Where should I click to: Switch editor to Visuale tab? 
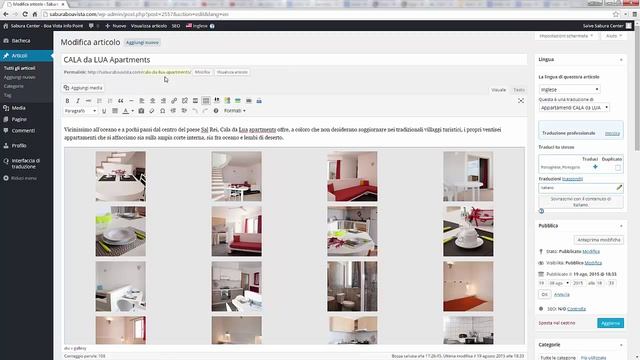pos(498,90)
